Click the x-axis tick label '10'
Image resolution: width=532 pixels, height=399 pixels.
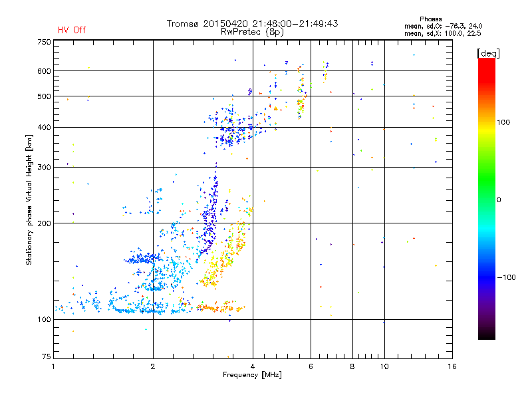[384, 366]
